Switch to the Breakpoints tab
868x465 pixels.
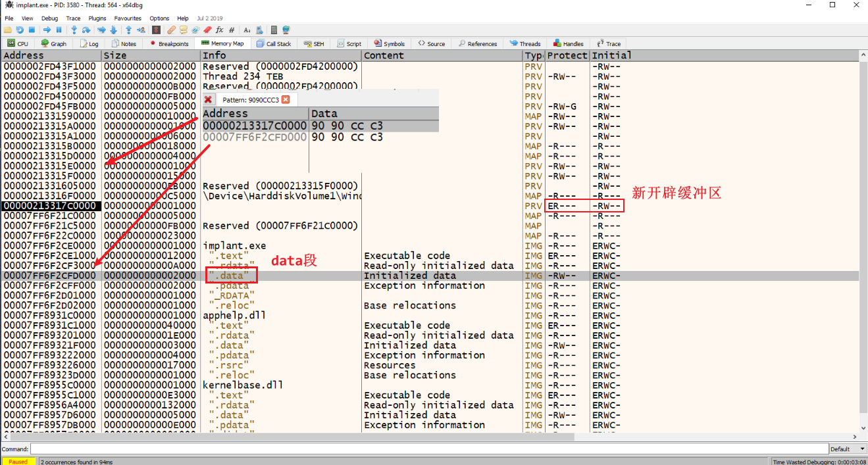[x=169, y=44]
